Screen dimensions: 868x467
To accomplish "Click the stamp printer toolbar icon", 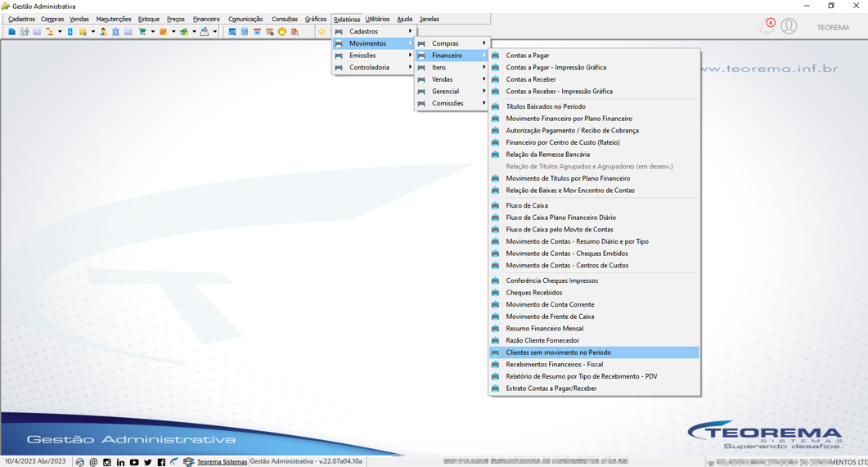I will point(205,32).
